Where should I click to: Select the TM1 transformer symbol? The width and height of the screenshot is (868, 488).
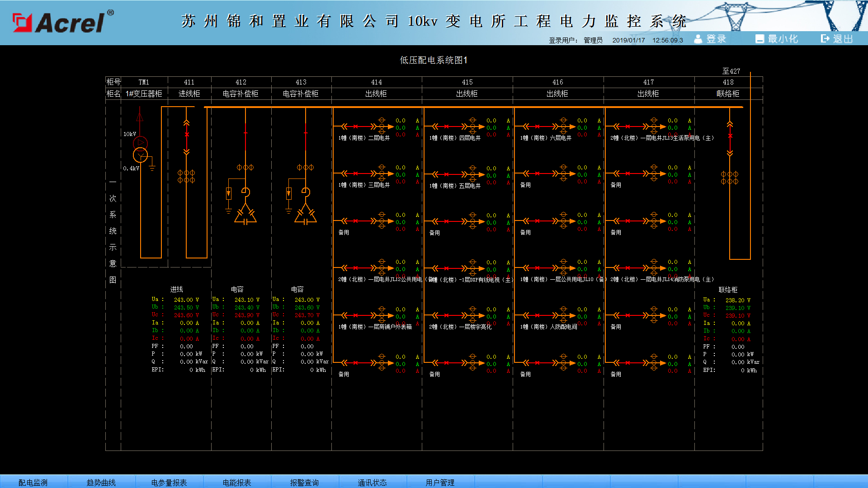(x=141, y=149)
